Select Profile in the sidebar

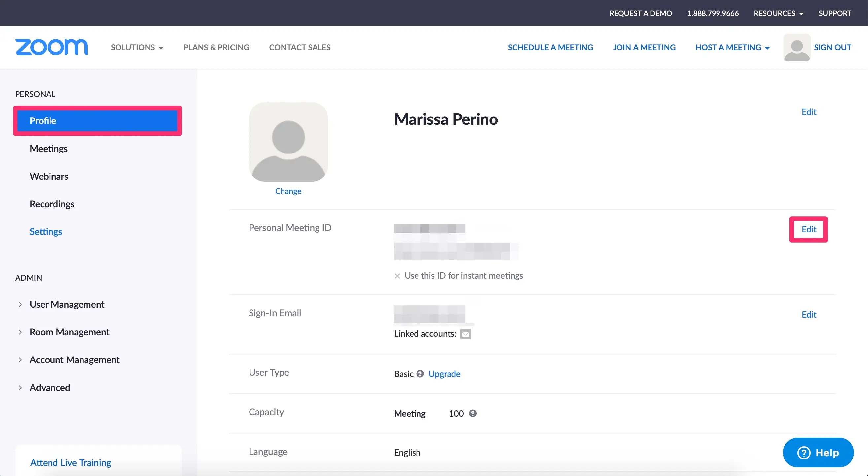(97, 121)
